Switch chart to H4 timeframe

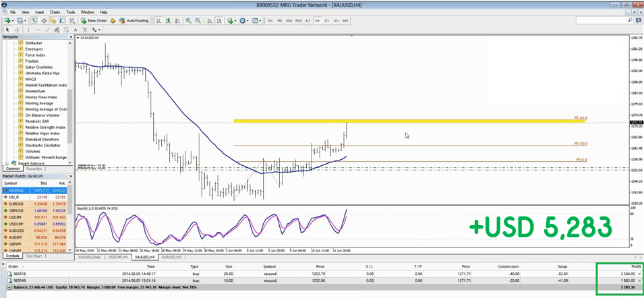(317, 21)
